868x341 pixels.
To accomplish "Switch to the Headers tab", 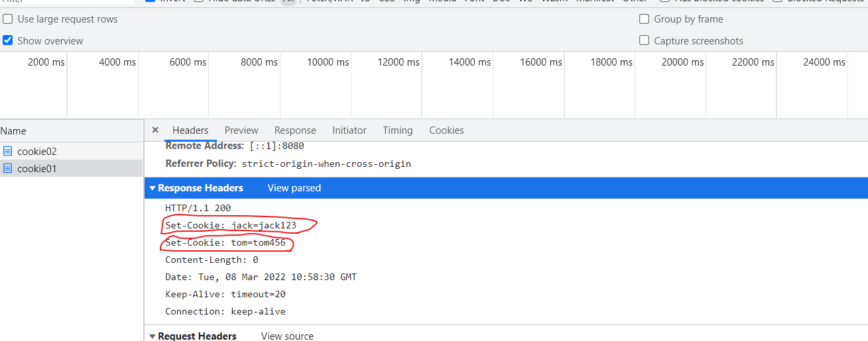I will [x=190, y=130].
